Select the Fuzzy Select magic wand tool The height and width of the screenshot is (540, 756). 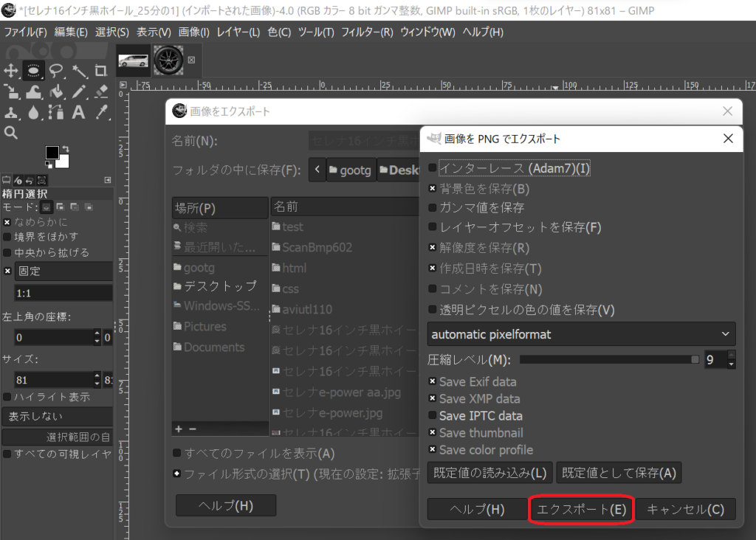[x=79, y=71]
